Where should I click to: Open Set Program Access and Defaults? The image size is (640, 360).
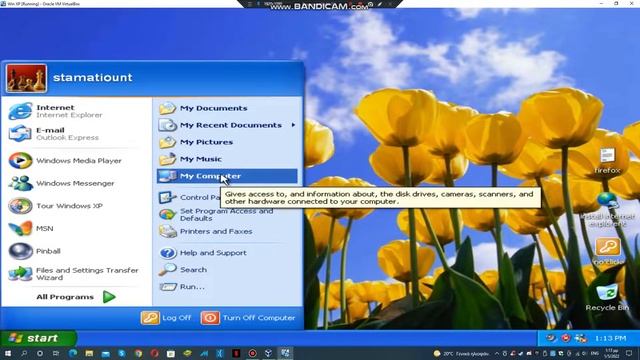216,214
